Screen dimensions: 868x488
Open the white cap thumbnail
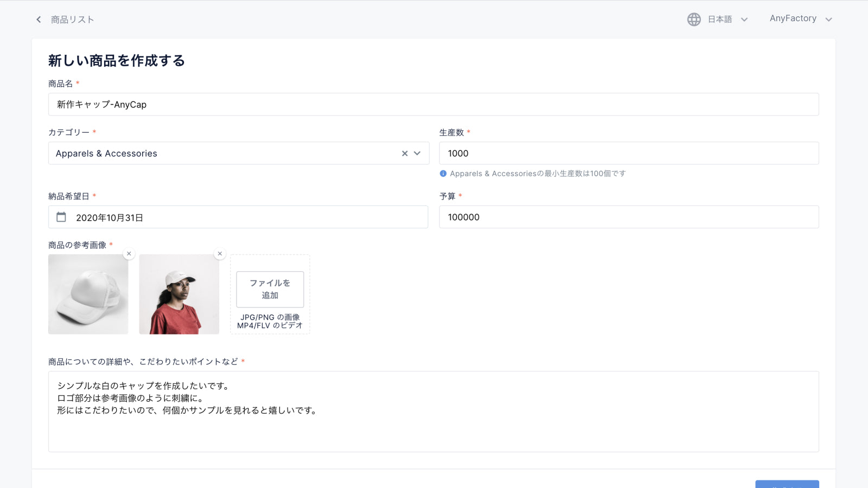pos(88,294)
